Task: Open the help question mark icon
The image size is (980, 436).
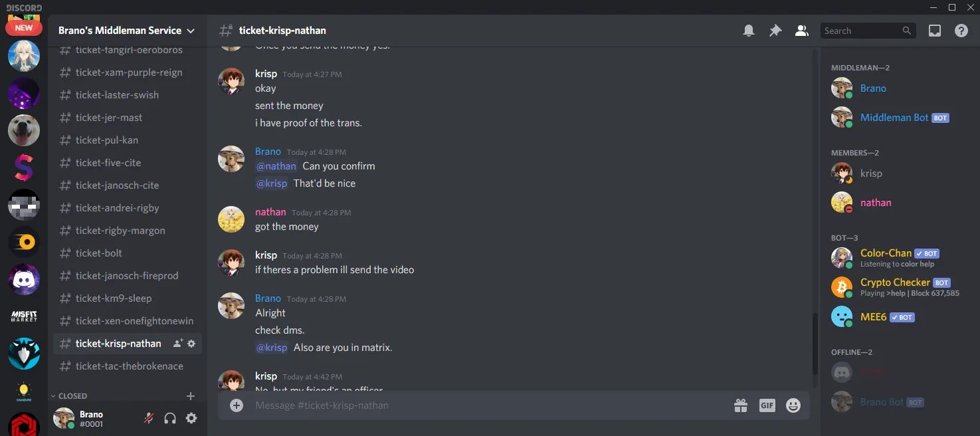Action: pyautogui.click(x=961, y=31)
